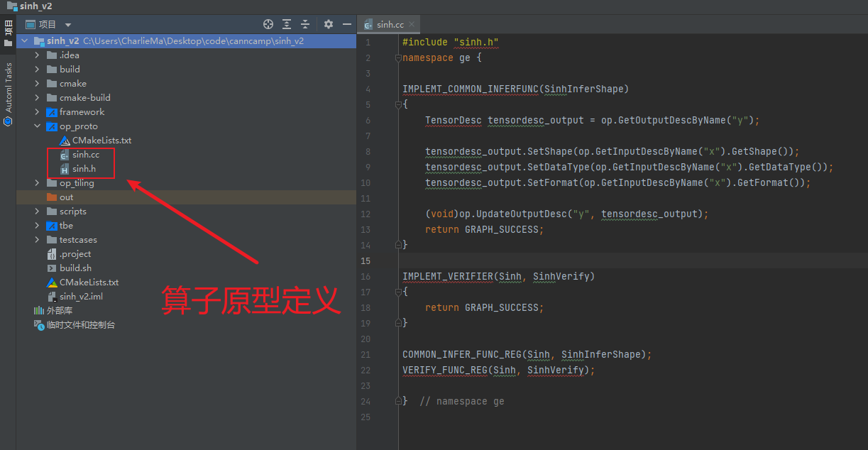Click the "sinh.h" include string

click(x=476, y=43)
